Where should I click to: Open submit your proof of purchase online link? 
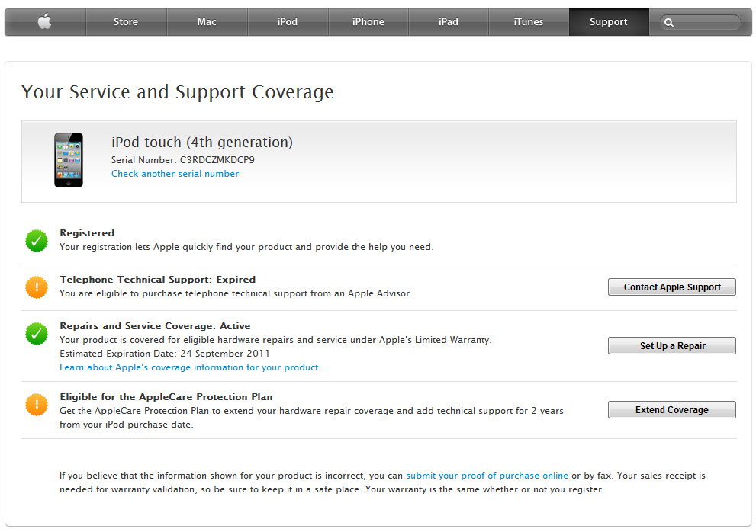pos(487,476)
